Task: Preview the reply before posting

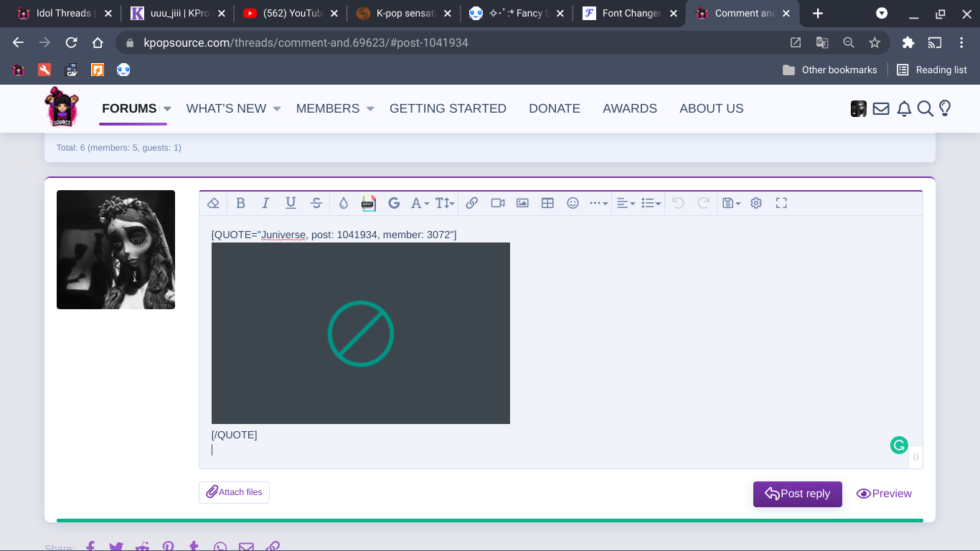Action: (884, 494)
